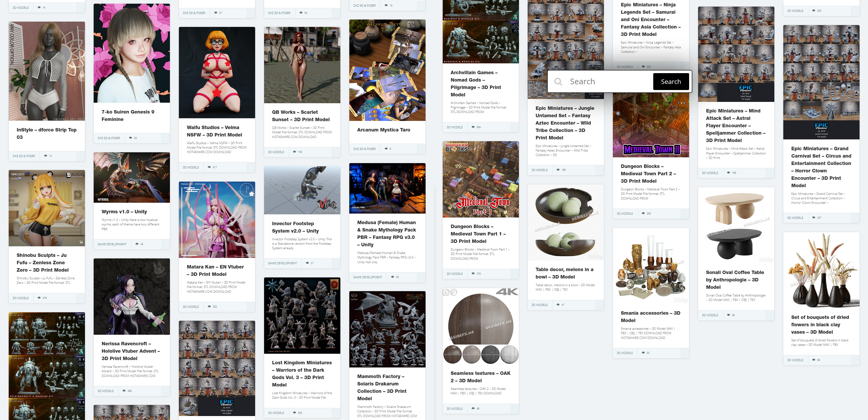Open Seamless textures OAK 2 thumbnail
The width and height of the screenshot is (868, 420).
480,326
